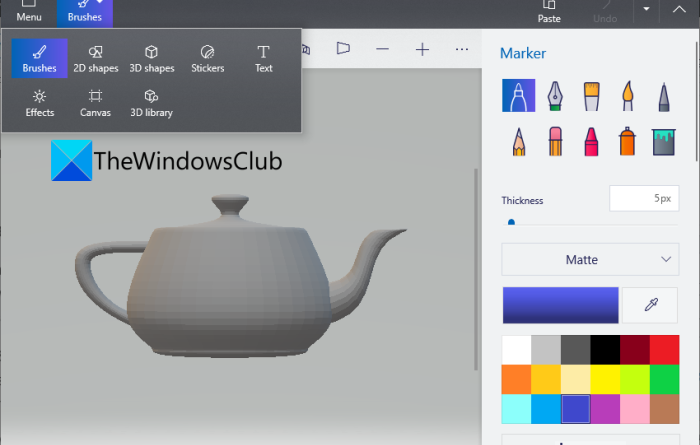Pick the dark gray swatch

pyautogui.click(x=575, y=350)
